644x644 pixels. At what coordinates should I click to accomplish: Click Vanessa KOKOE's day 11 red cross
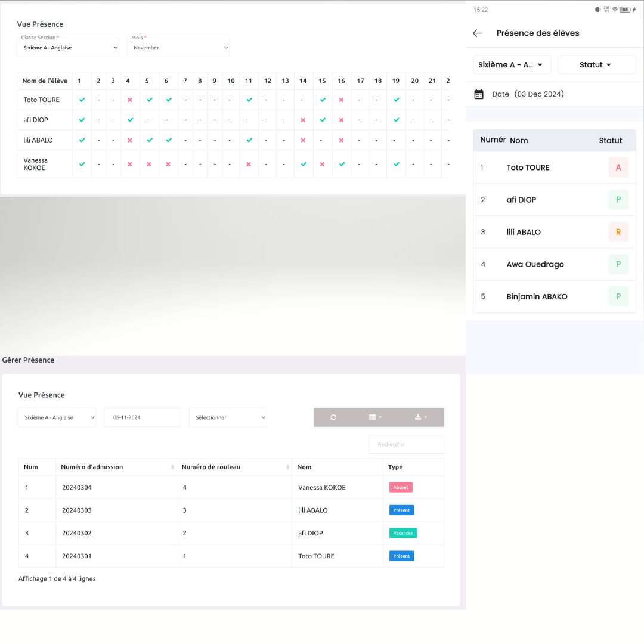click(x=249, y=164)
